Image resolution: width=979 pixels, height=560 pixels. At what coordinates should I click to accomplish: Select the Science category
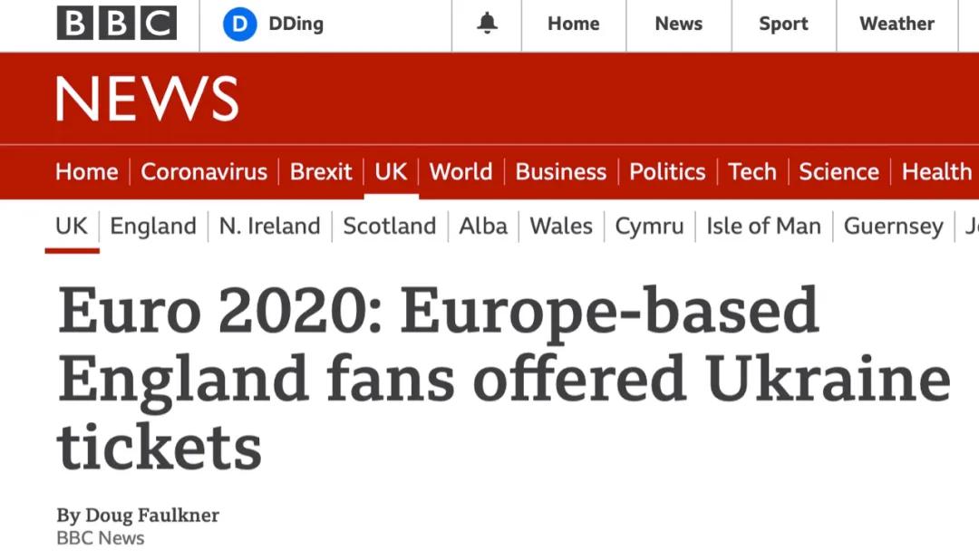tap(838, 171)
